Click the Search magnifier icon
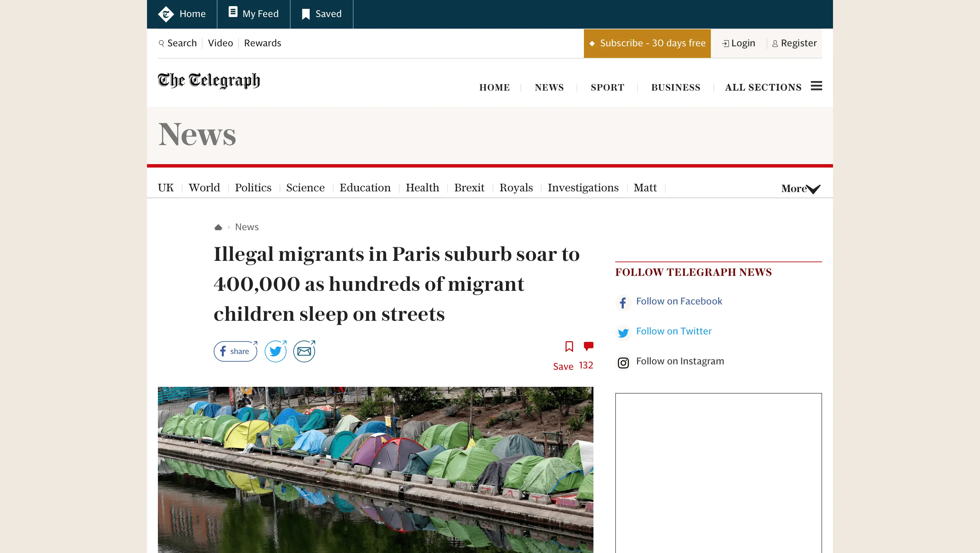 click(x=162, y=43)
